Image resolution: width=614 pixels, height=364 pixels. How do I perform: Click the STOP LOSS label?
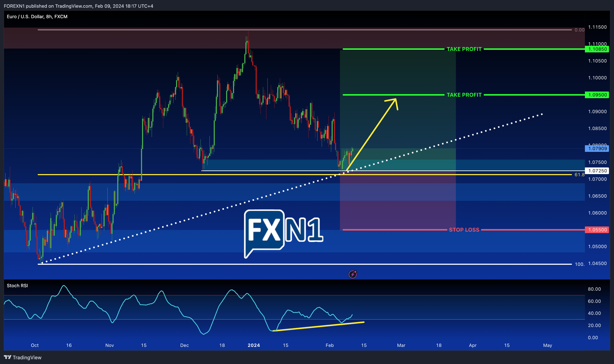point(464,229)
